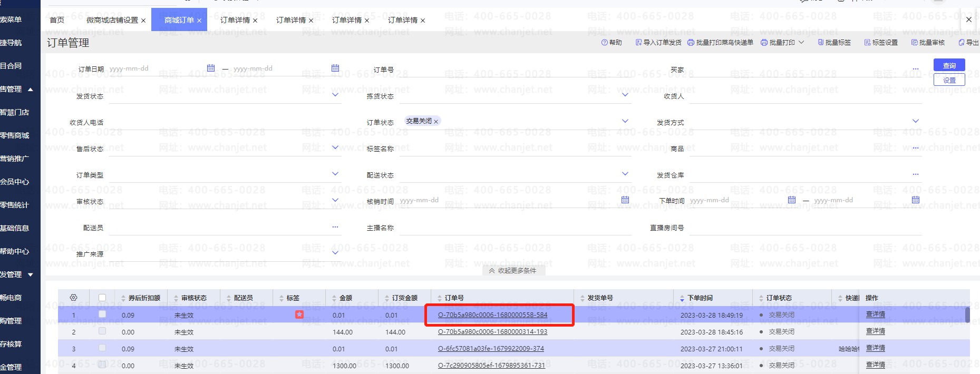Open 订单日期 start date calendar icon
This screenshot has height=374, width=980.
click(211, 68)
